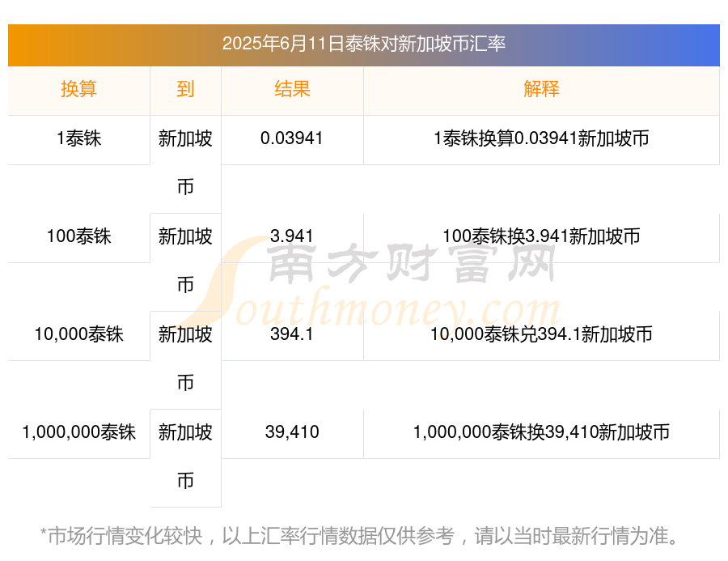
Task: Click '100泰铢换3.941新加坡币' explanation
Action: (x=541, y=236)
